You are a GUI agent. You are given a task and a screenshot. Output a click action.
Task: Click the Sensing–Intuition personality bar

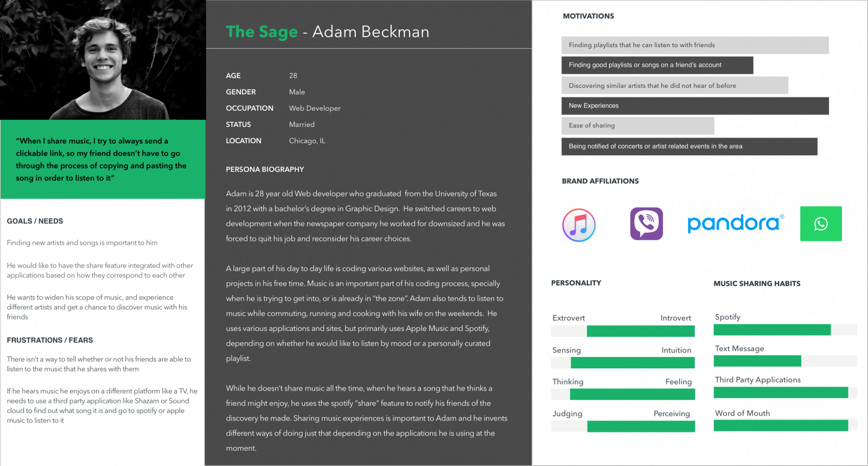pos(623,363)
